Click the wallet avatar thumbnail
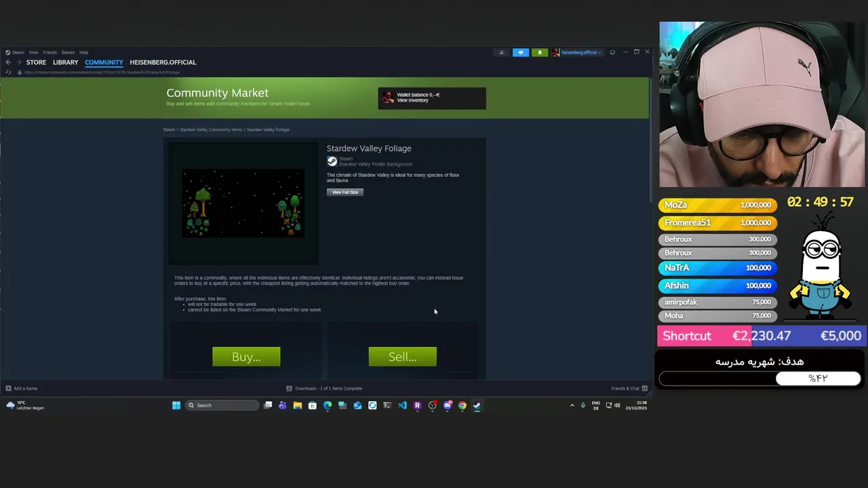Screen dimensions: 868x488 pos(388,98)
